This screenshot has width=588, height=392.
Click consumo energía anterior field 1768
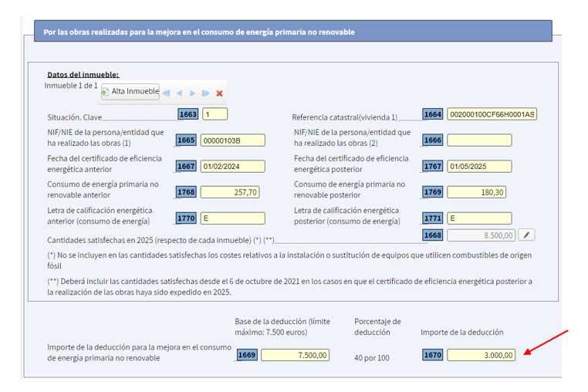(x=232, y=192)
